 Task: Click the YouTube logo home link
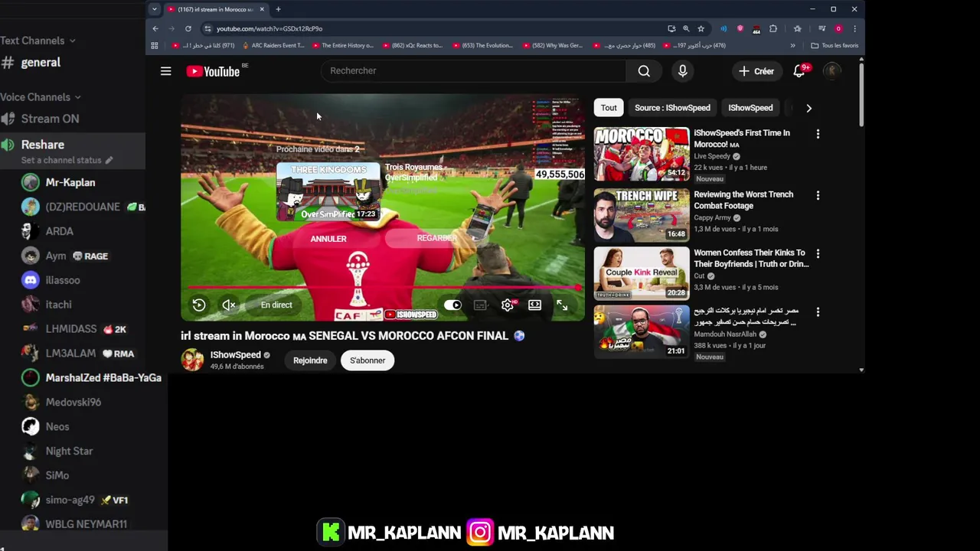(x=214, y=71)
